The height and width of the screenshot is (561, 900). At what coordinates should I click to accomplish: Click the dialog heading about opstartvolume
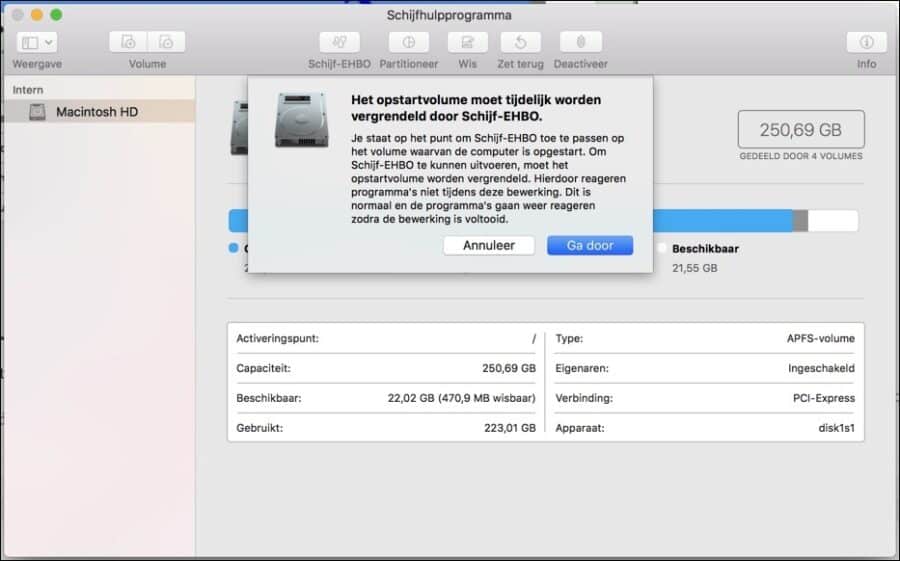[x=476, y=108]
